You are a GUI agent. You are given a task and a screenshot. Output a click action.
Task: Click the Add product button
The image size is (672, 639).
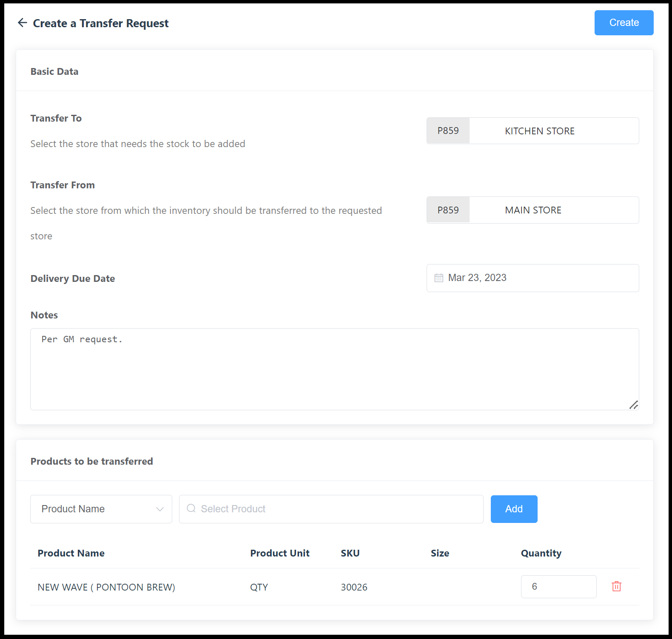click(513, 509)
